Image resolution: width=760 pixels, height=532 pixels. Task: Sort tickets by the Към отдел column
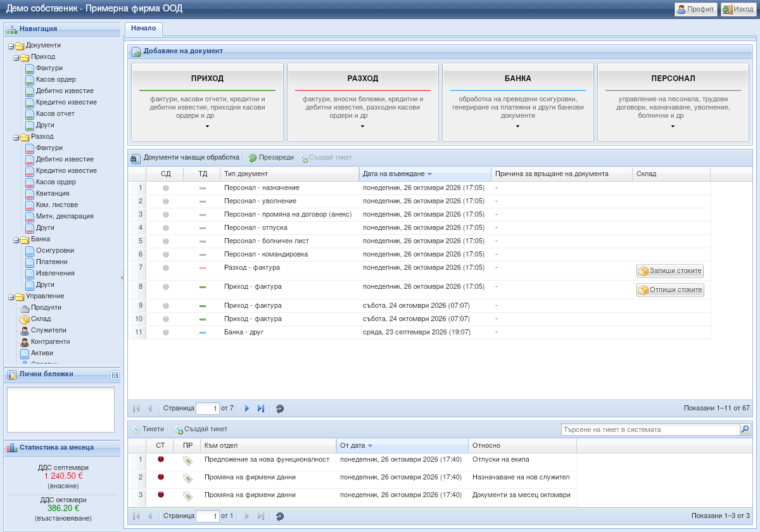pyautogui.click(x=268, y=445)
